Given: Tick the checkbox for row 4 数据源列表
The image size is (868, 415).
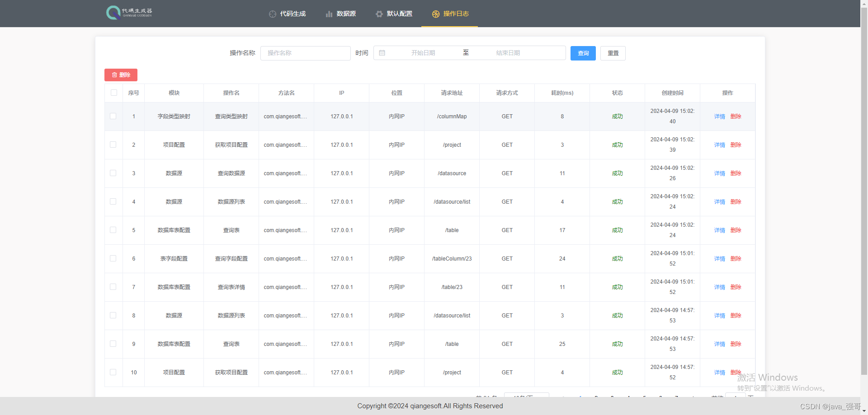Looking at the screenshot, I should coord(113,201).
